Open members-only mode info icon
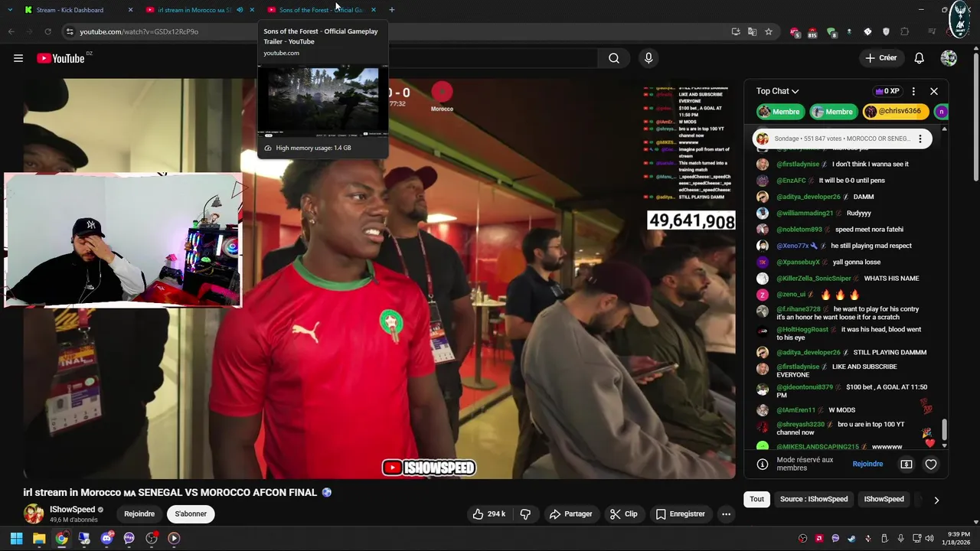980x551 pixels. [763, 465]
